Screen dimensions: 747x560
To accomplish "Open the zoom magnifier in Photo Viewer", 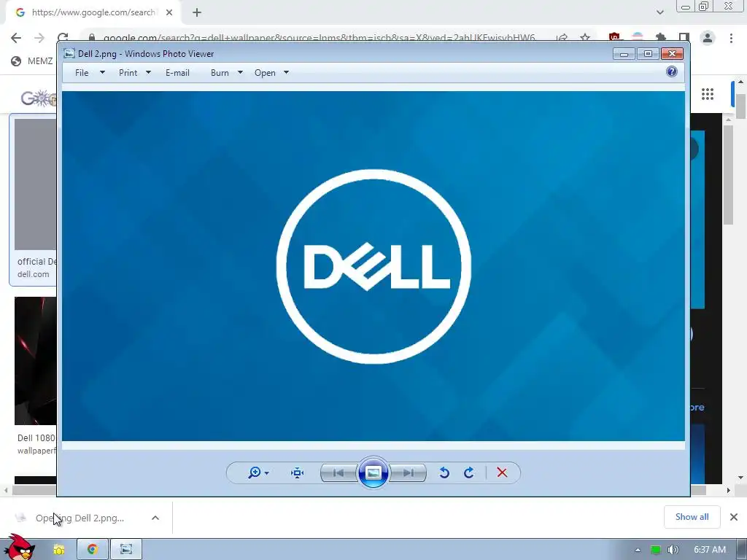I will pyautogui.click(x=255, y=472).
